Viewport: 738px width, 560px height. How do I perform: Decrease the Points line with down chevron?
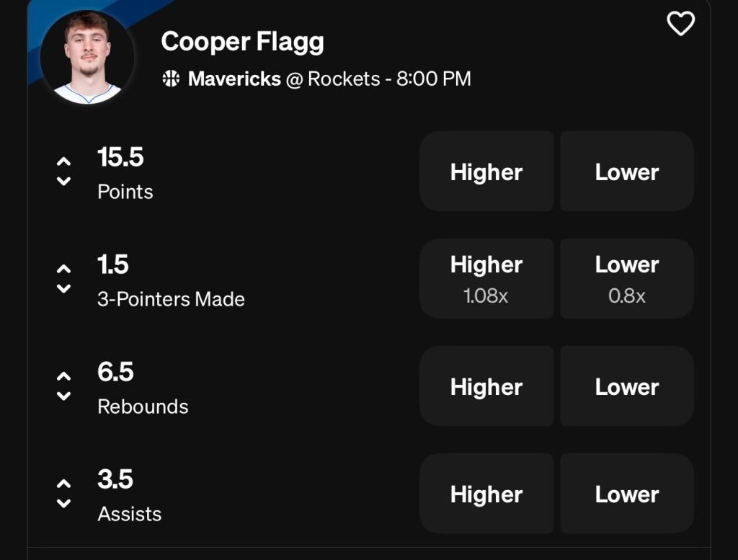click(63, 181)
